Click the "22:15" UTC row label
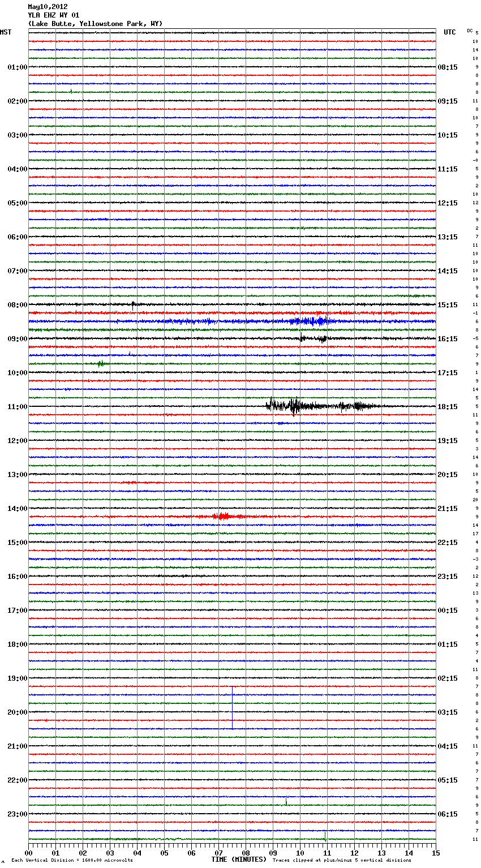This screenshot has height=868, width=481. coord(448,543)
